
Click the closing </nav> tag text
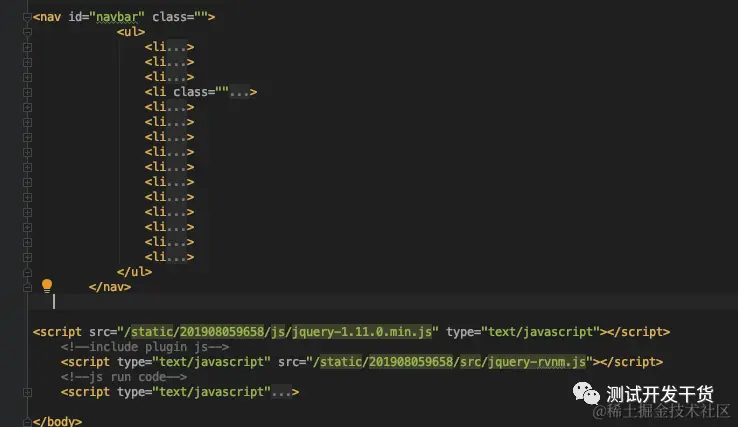click(x=110, y=287)
